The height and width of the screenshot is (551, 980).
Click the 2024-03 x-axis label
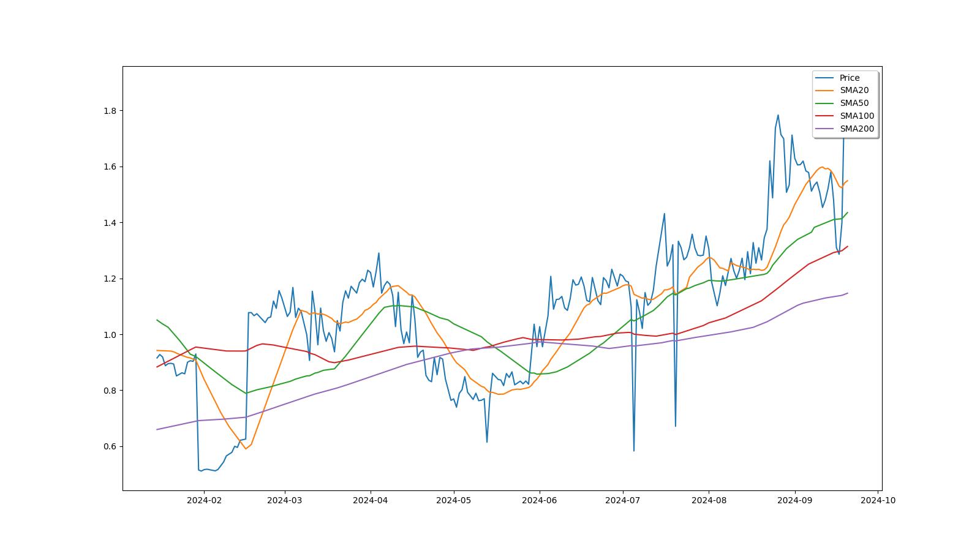pyautogui.click(x=284, y=500)
